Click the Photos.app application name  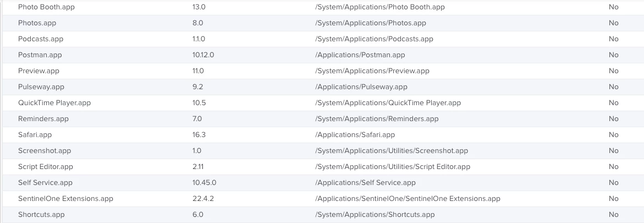37,23
